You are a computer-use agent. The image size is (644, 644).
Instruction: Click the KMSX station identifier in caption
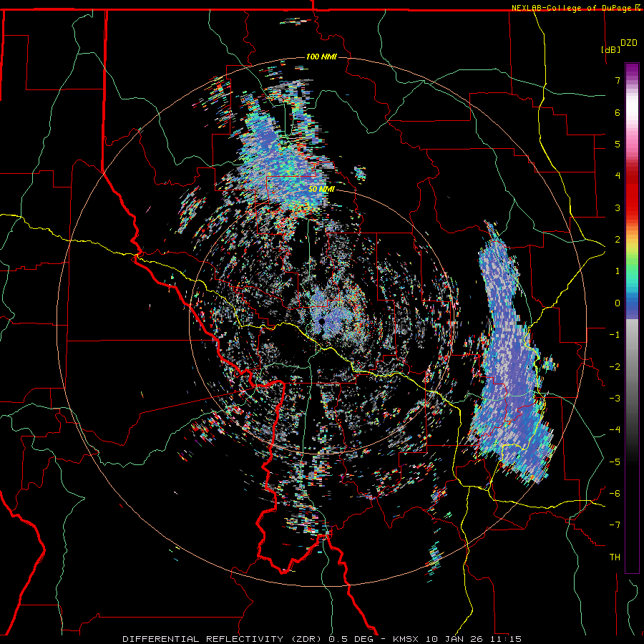pyautogui.click(x=406, y=639)
